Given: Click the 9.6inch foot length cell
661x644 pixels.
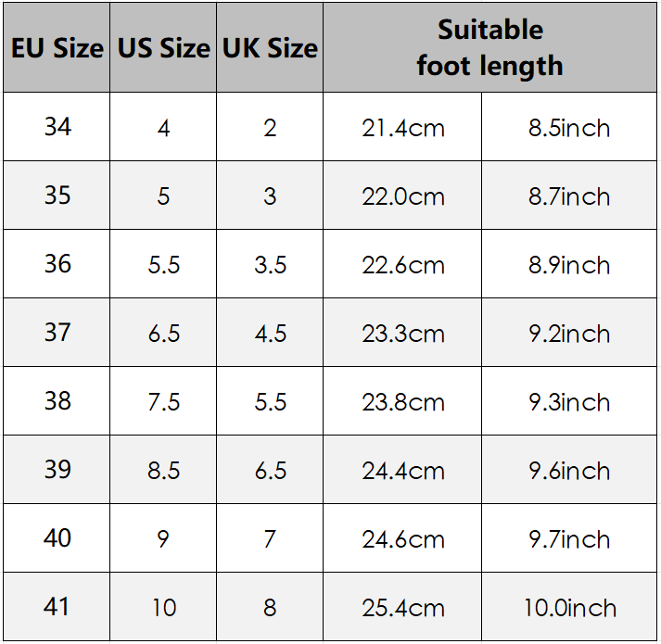Looking at the screenshot, I should (569, 471).
